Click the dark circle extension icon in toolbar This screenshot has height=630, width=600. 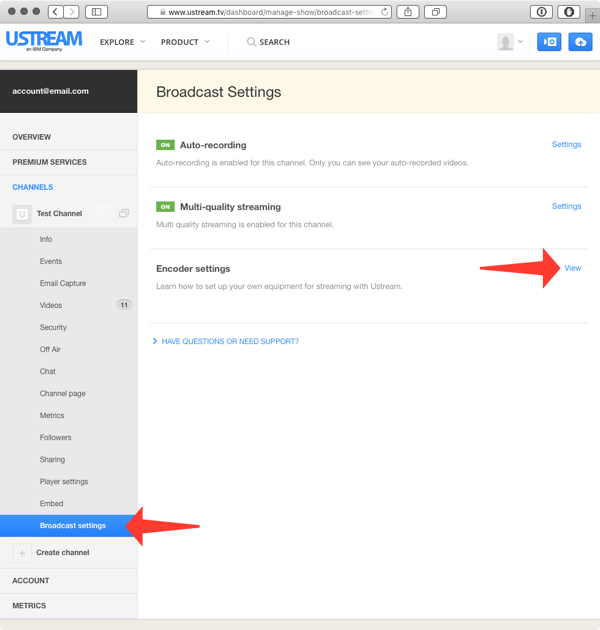(x=569, y=12)
